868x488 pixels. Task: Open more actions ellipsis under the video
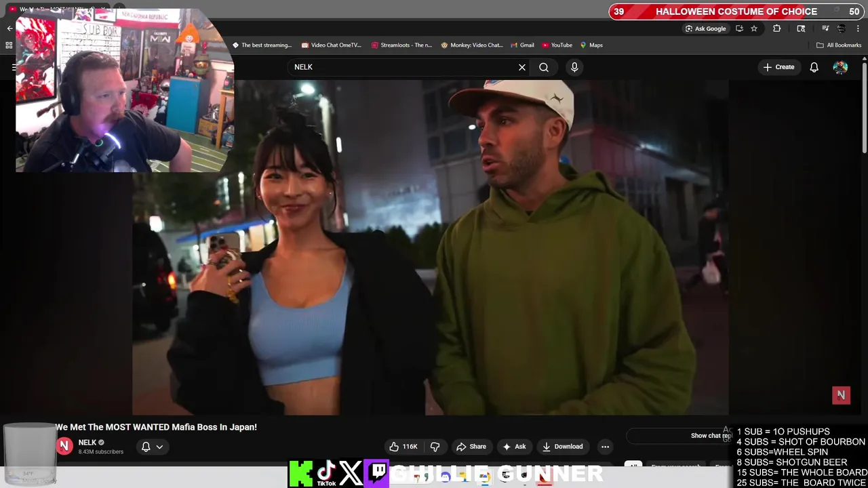pyautogui.click(x=605, y=447)
